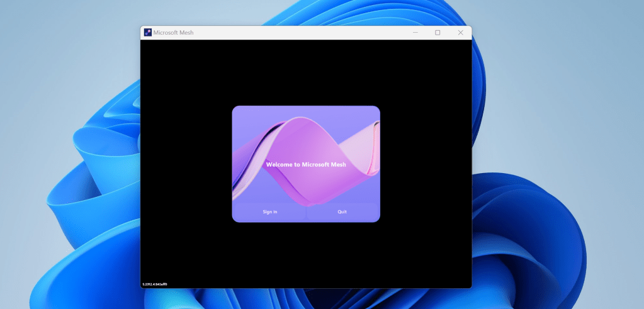644x309 pixels.
Task: Click the black area below the welcome card
Action: (306, 255)
